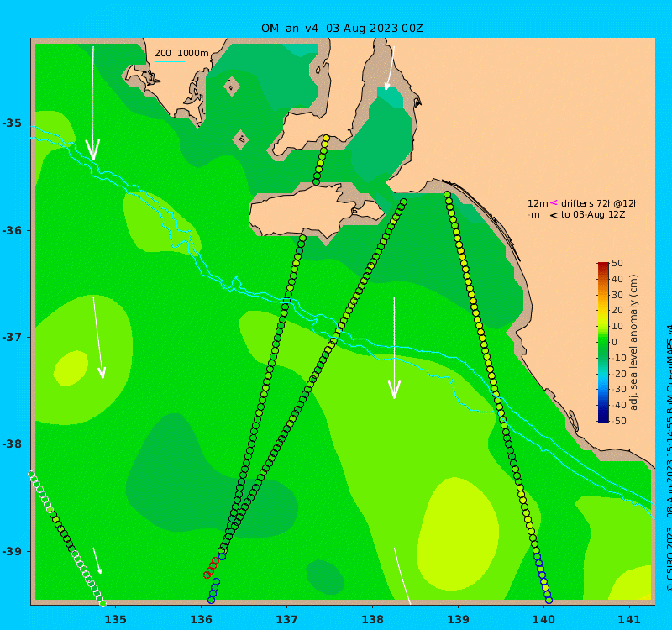Click the color bar at the dark blue -50 end
The height and width of the screenshot is (630, 672).
tap(603, 420)
